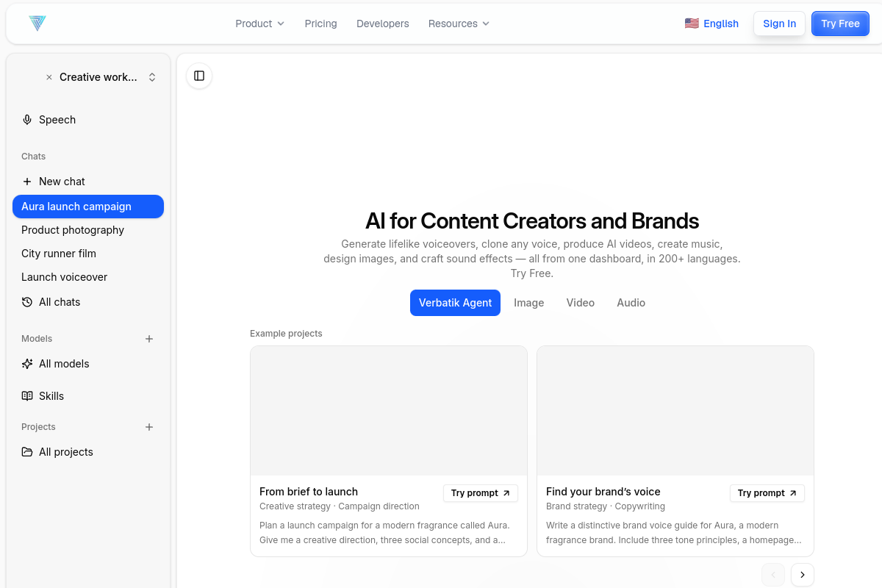Select the Audio tab

[x=631, y=303]
